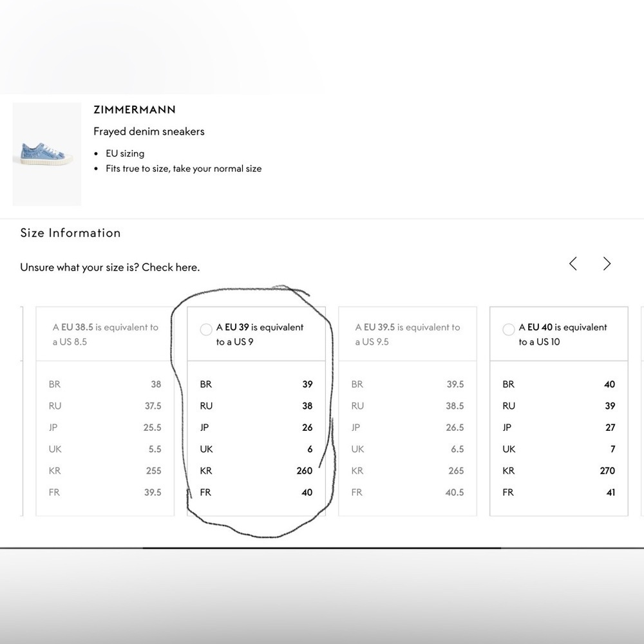Screen dimensions: 644x644
Task: Click RU value 37.5 in EU 38.5 card
Action: tap(153, 406)
